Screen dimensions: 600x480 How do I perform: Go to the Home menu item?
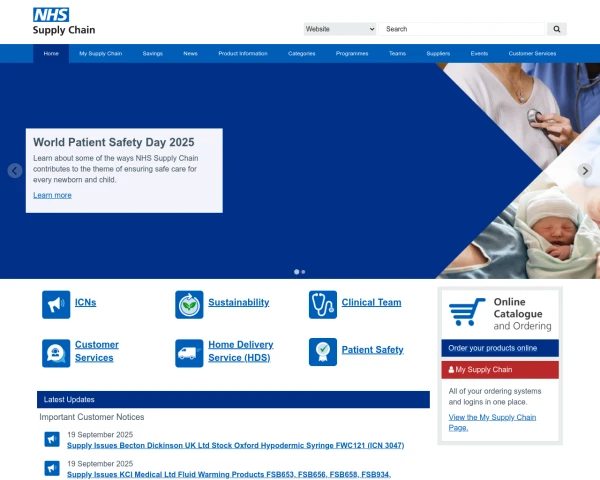(51, 54)
